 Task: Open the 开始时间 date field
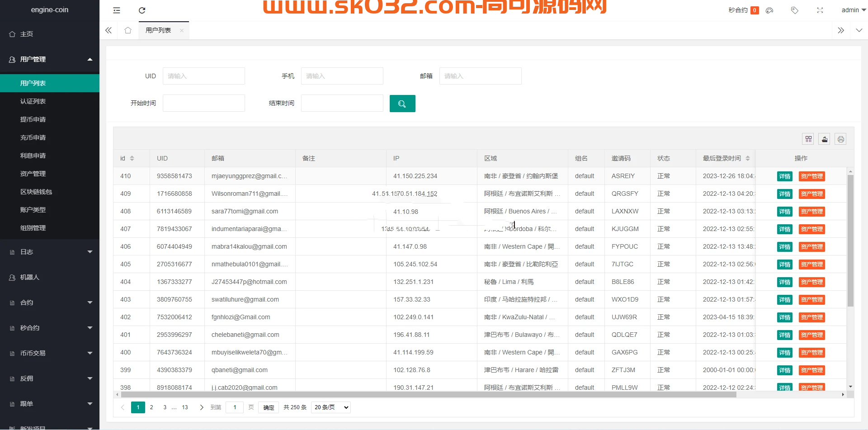coord(204,103)
